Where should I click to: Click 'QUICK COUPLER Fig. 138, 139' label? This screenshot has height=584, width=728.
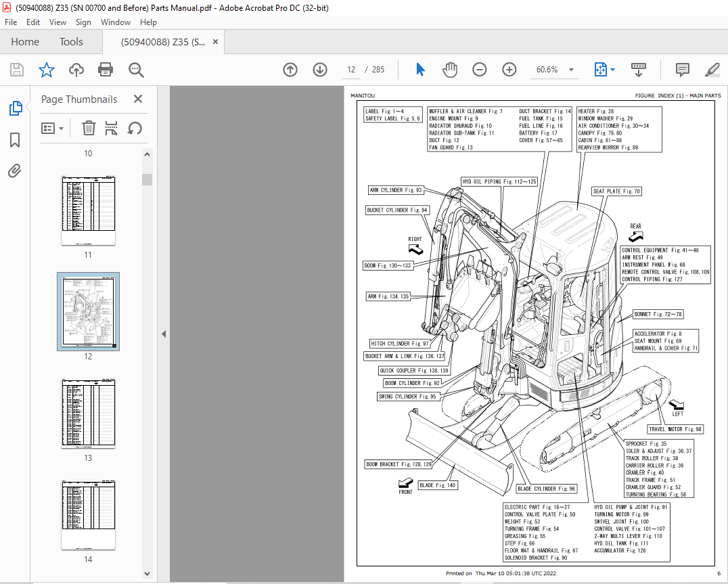pyautogui.click(x=414, y=370)
